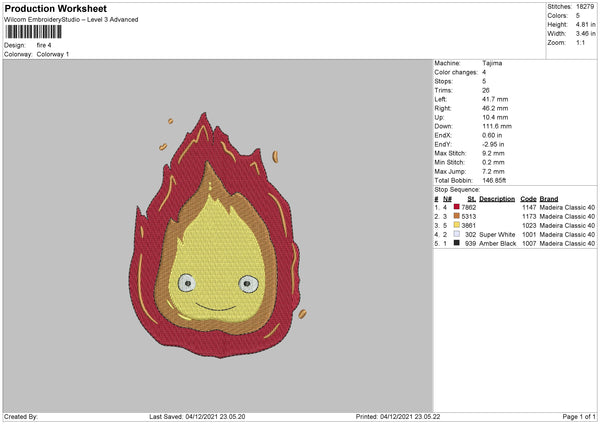600x424 pixels.
Task: Click thread code 1173
Action: point(529,217)
